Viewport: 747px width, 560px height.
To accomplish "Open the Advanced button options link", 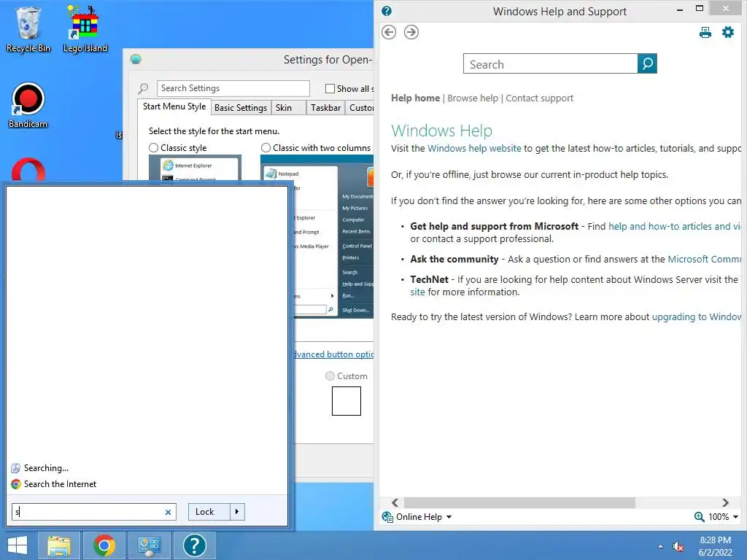I will coord(333,354).
